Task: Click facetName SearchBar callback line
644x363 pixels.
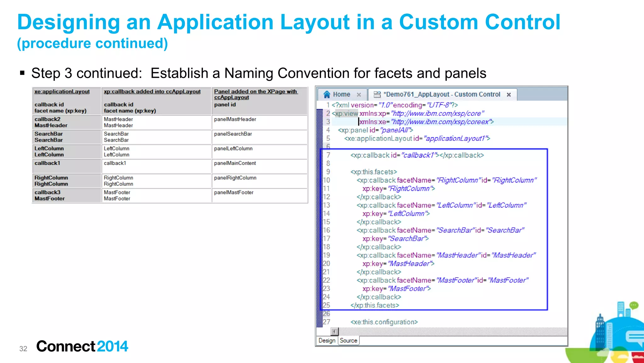Action: click(x=441, y=230)
